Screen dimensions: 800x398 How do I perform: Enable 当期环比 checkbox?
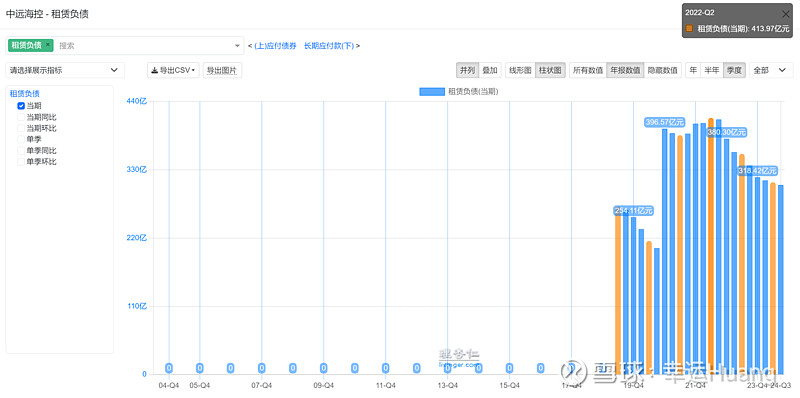pos(21,128)
